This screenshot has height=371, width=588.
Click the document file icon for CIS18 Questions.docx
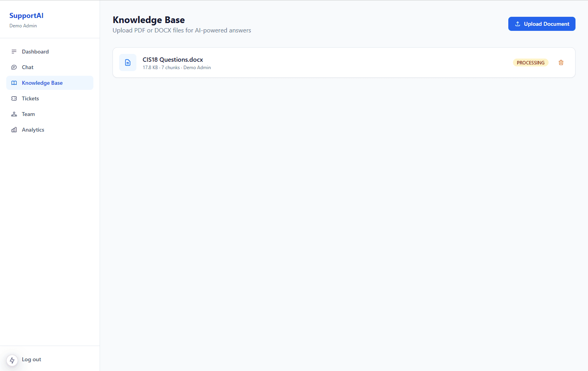[x=128, y=62]
